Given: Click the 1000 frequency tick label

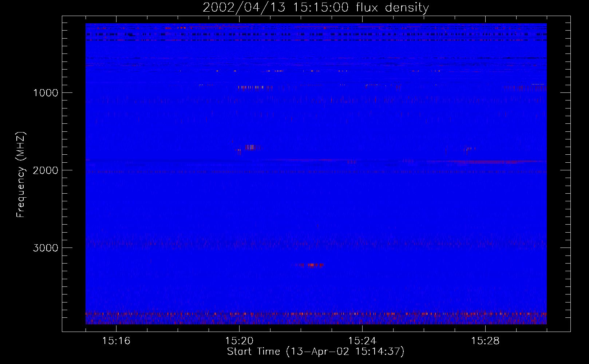Looking at the screenshot, I should point(46,93).
